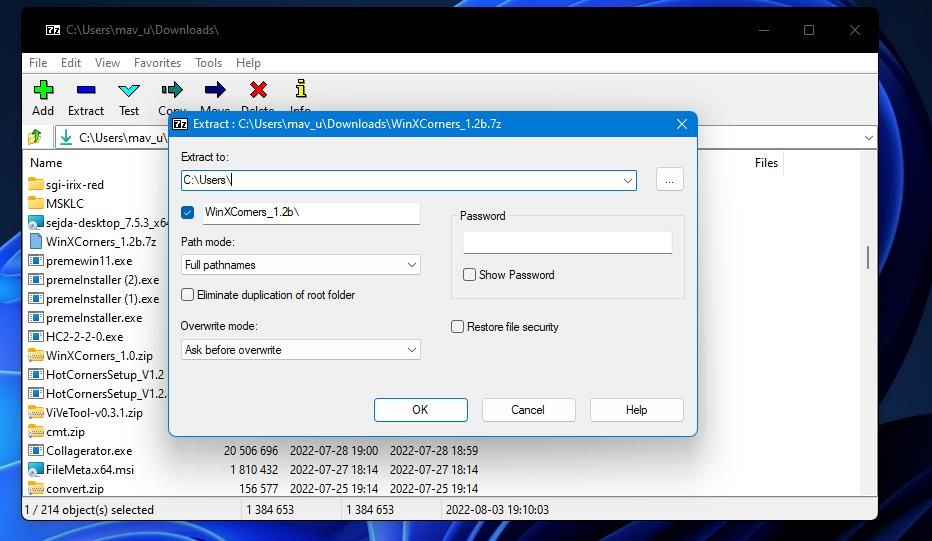Click the 7z icon in Extract dialog title
Screen dimensions: 932x541
(180, 124)
